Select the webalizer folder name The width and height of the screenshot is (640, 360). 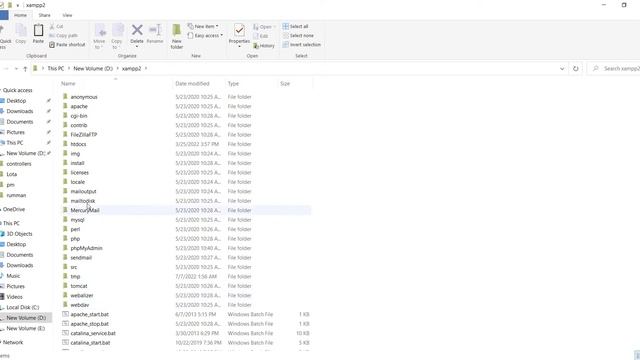82,295
